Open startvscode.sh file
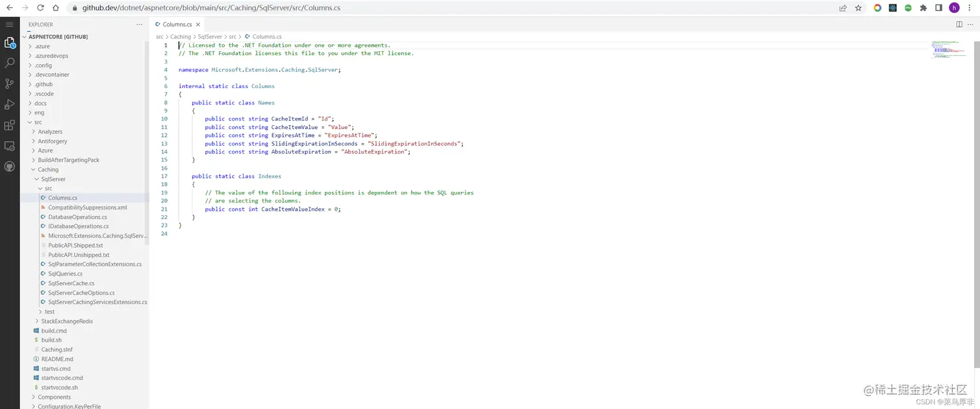The height and width of the screenshot is (409, 980). coord(85,388)
